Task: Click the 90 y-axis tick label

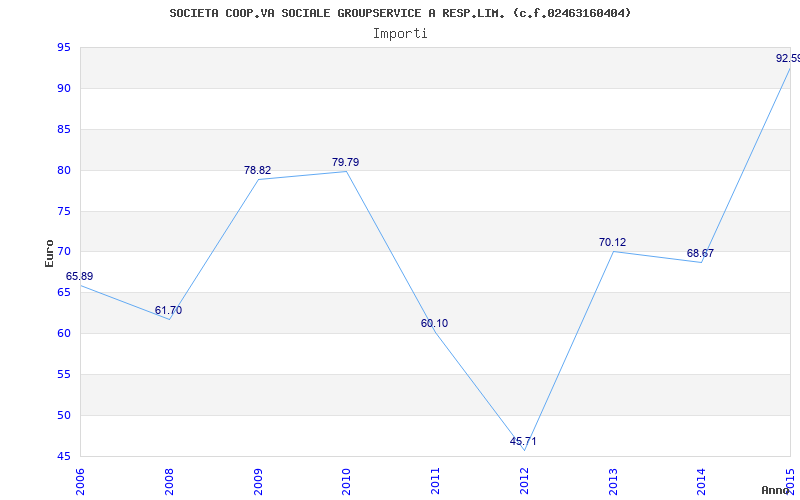Action: [x=64, y=88]
